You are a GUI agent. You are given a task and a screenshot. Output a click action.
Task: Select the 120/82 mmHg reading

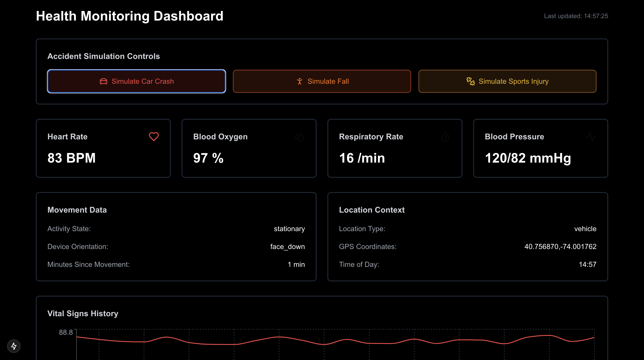coord(528,158)
